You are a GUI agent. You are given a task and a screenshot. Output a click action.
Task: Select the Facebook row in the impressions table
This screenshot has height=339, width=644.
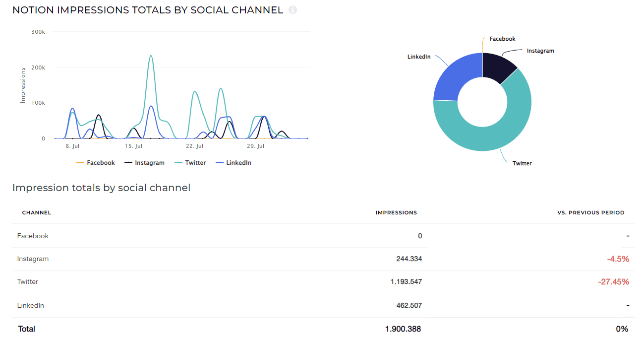click(33, 236)
